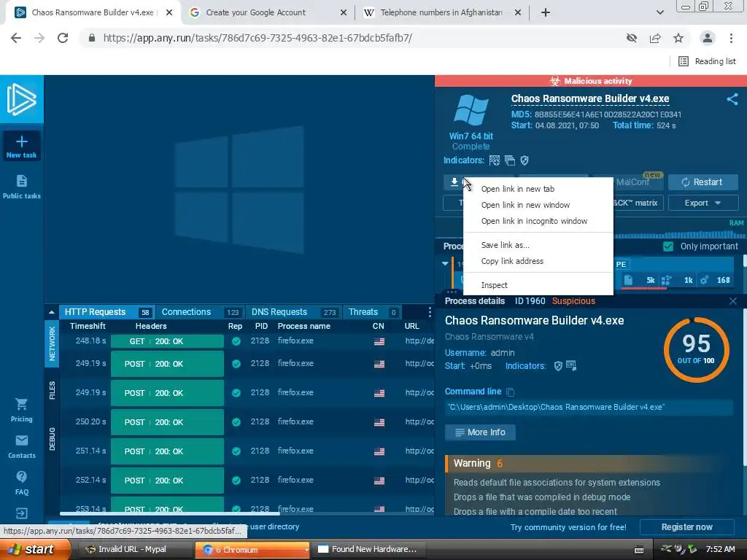Close the Process details panel
The image size is (747, 560).
732,301
